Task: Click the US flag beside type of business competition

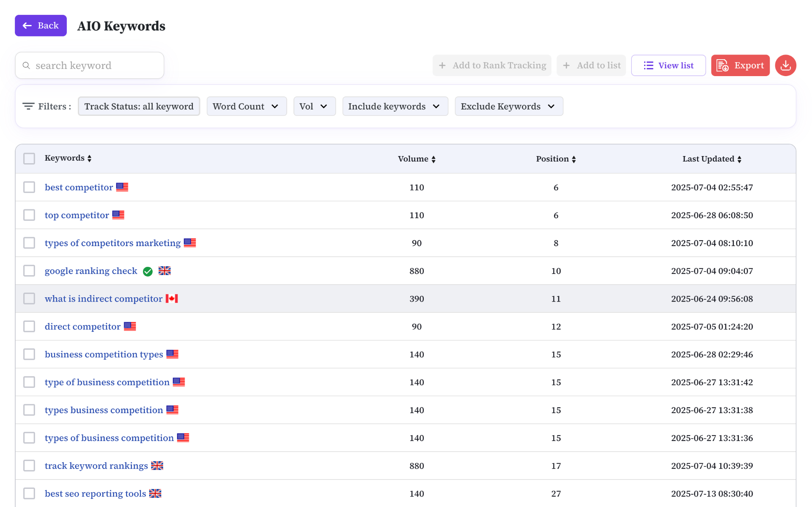Action: (x=179, y=382)
